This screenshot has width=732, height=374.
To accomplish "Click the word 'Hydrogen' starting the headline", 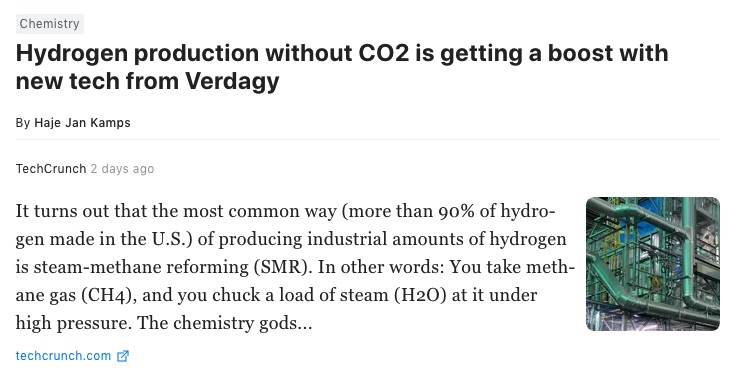I will click(72, 54).
